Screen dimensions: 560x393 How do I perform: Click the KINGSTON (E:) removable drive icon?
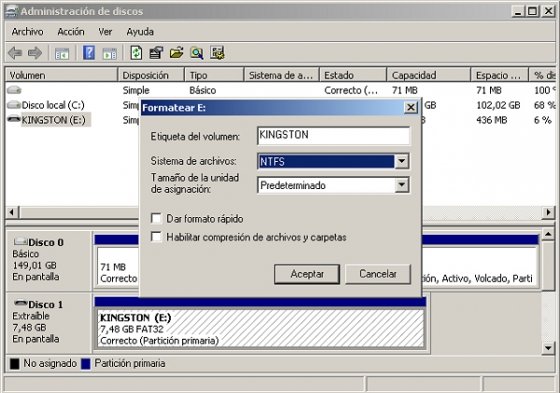[x=14, y=119]
